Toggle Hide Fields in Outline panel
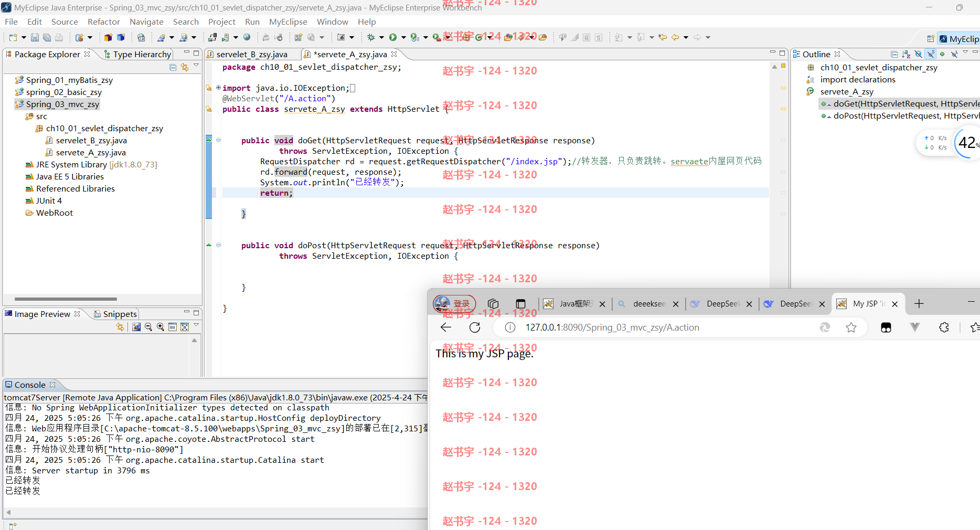The image size is (980, 530). 918,54
